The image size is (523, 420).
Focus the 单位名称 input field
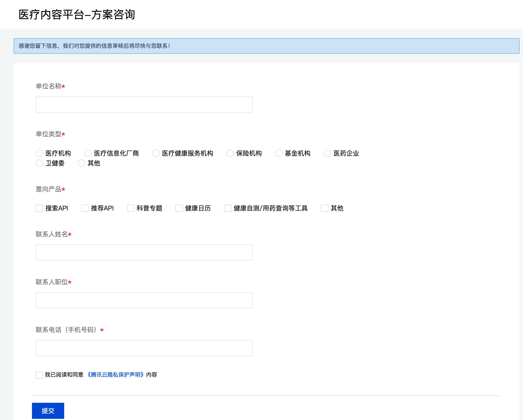pyautogui.click(x=144, y=105)
